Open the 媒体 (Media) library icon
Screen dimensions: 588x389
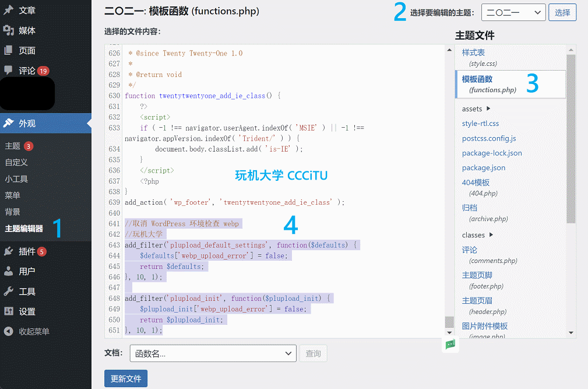click(x=8, y=31)
